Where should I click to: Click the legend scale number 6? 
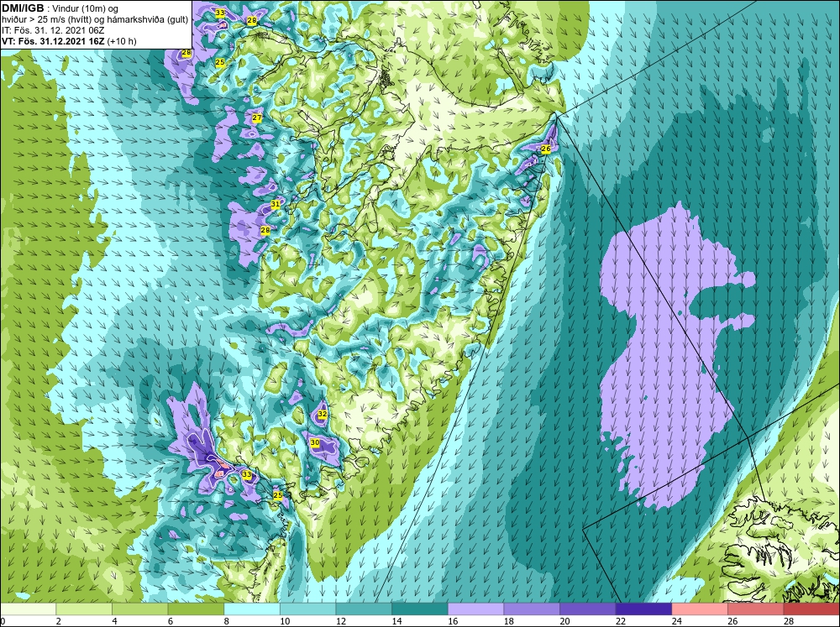pyautogui.click(x=171, y=621)
